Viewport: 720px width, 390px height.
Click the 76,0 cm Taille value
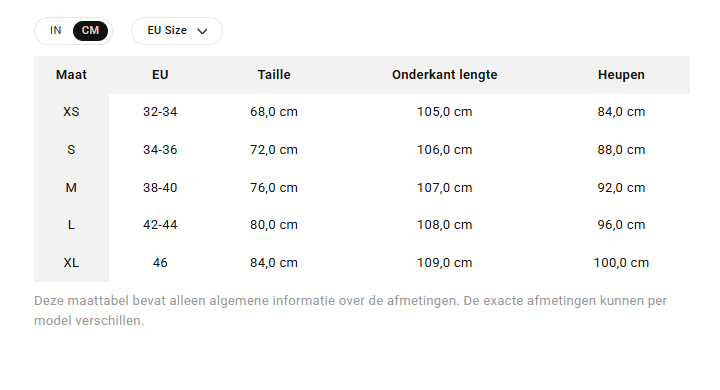[274, 188]
